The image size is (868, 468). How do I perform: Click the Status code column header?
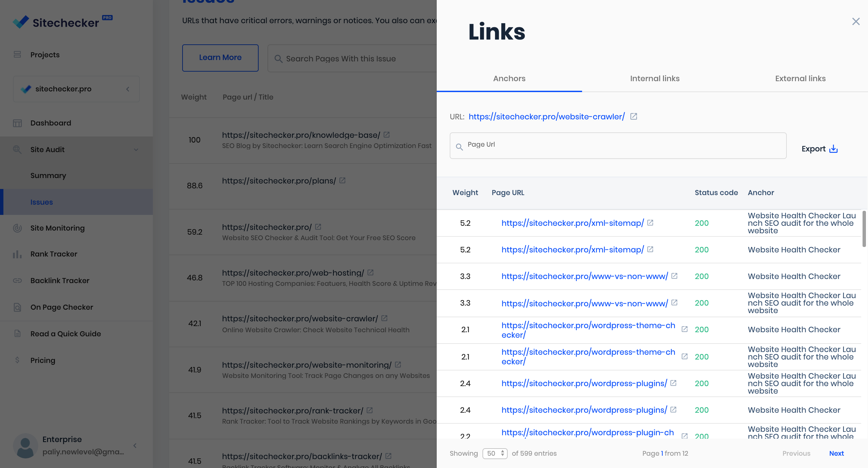coord(716,193)
